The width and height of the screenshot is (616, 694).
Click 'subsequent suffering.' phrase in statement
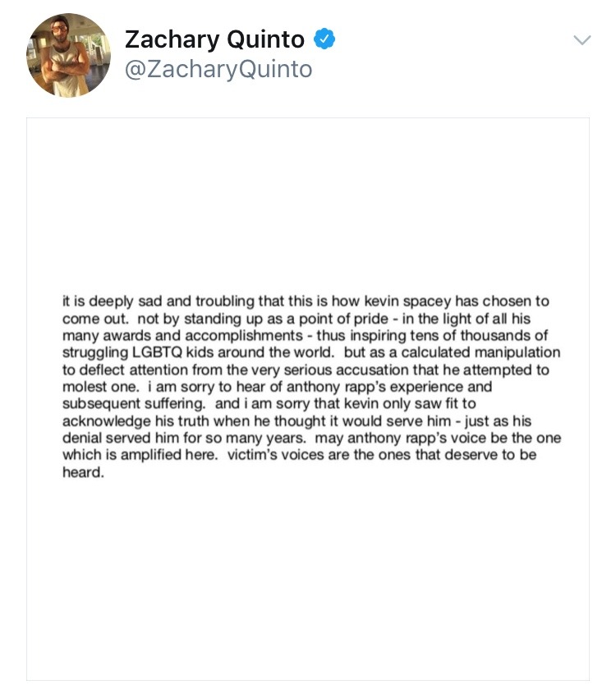[x=134, y=404]
